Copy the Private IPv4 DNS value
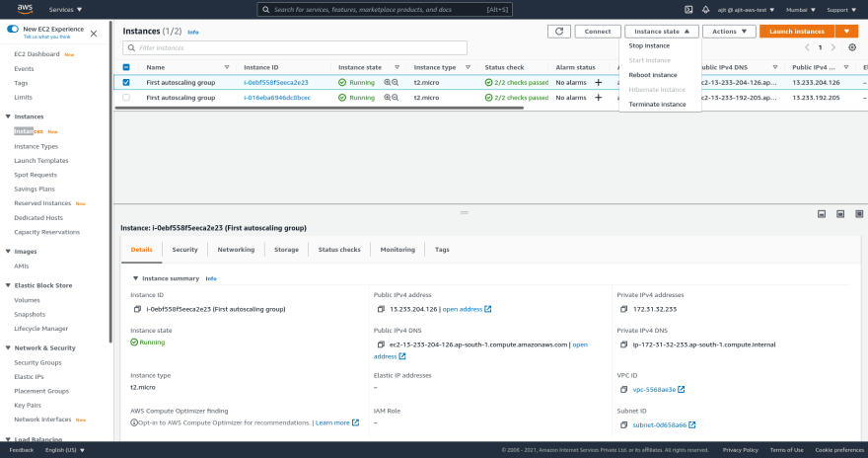Image resolution: width=868 pixels, height=458 pixels. click(623, 344)
